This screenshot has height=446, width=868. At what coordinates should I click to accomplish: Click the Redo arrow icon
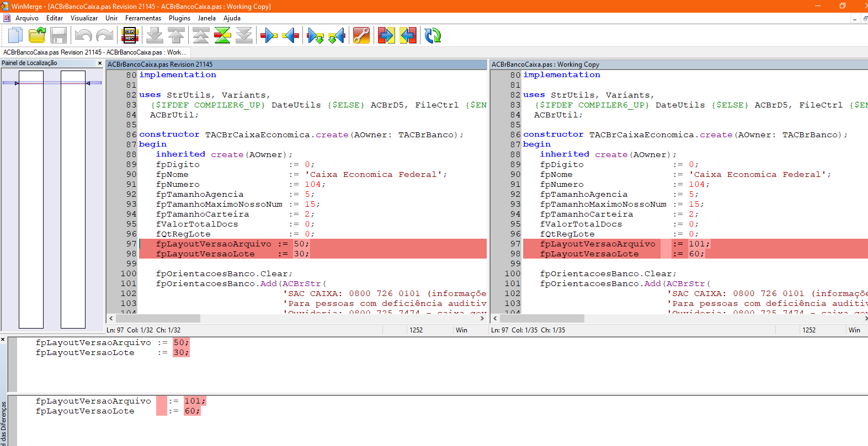coord(104,36)
